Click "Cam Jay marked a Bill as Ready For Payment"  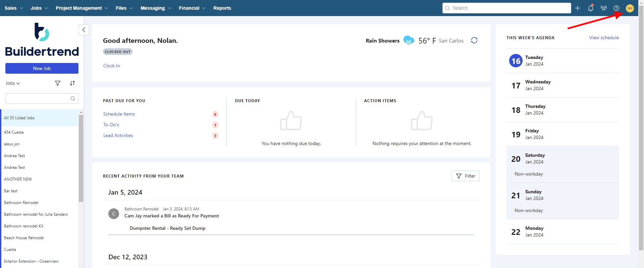[x=171, y=216]
